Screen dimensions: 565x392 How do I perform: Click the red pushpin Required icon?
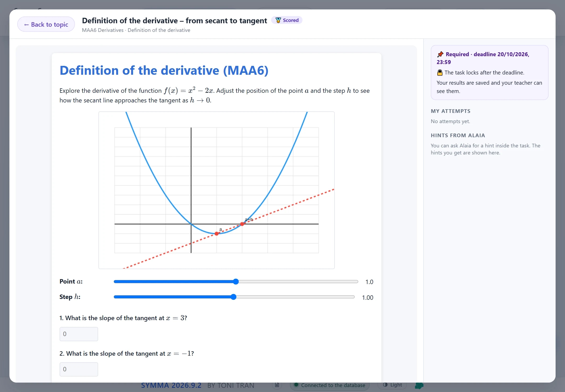[x=440, y=54]
